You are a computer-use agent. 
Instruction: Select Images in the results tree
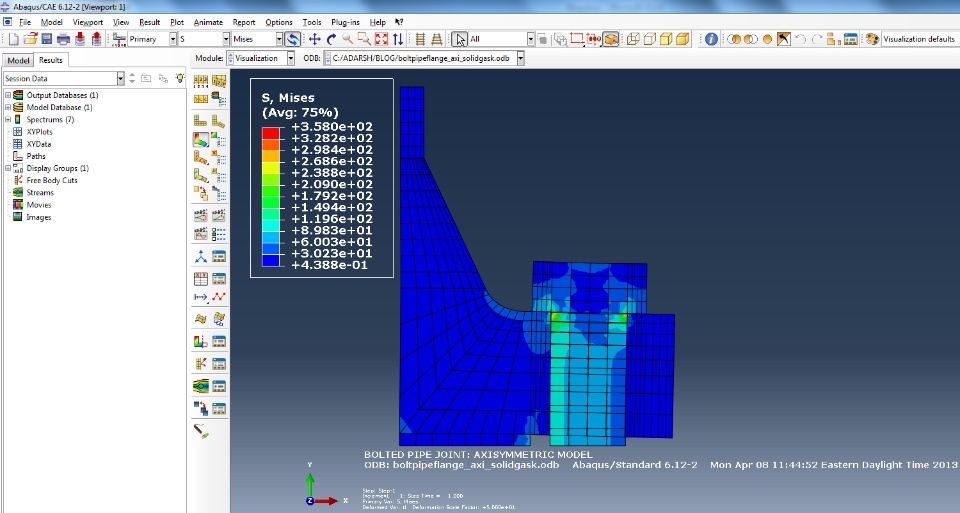(39, 217)
